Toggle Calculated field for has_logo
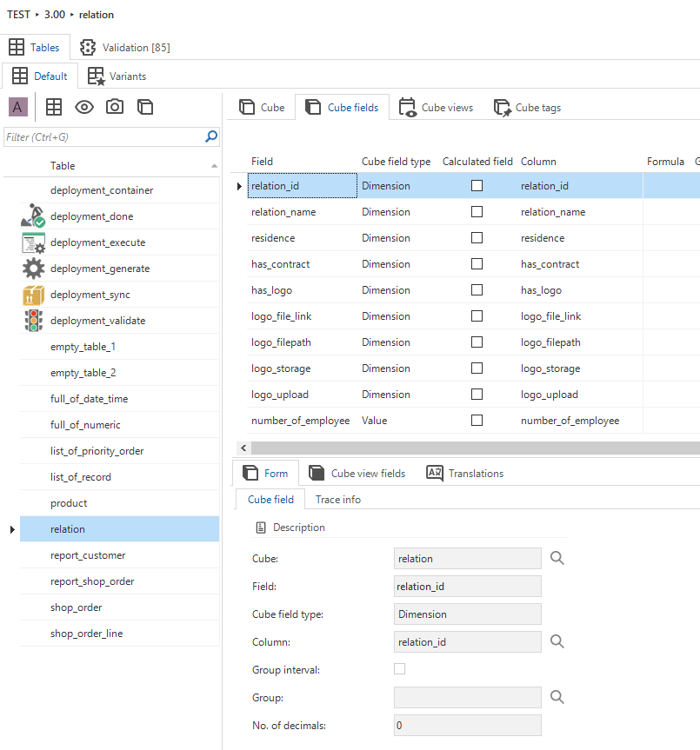 click(x=477, y=290)
